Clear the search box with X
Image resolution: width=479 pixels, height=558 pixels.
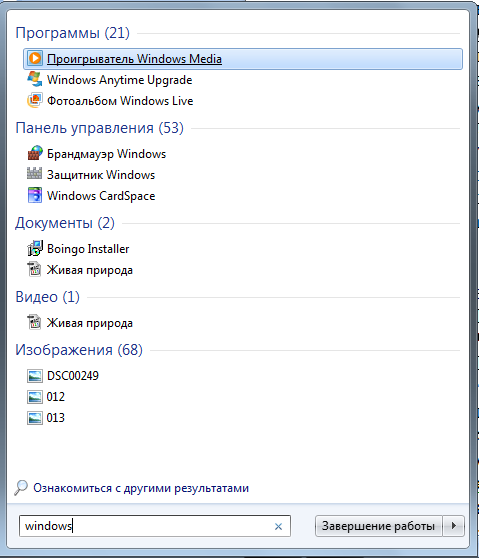(278, 526)
